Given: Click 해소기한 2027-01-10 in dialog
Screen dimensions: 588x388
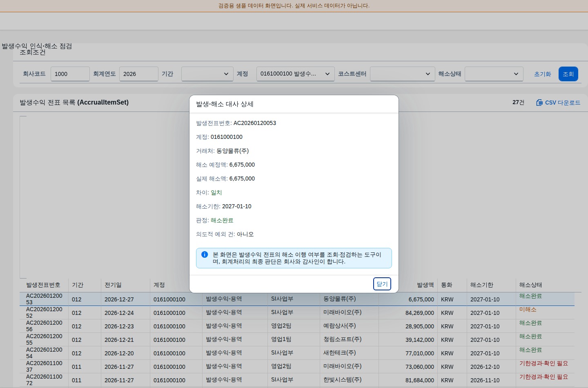Looking at the screenshot, I should 237,206.
